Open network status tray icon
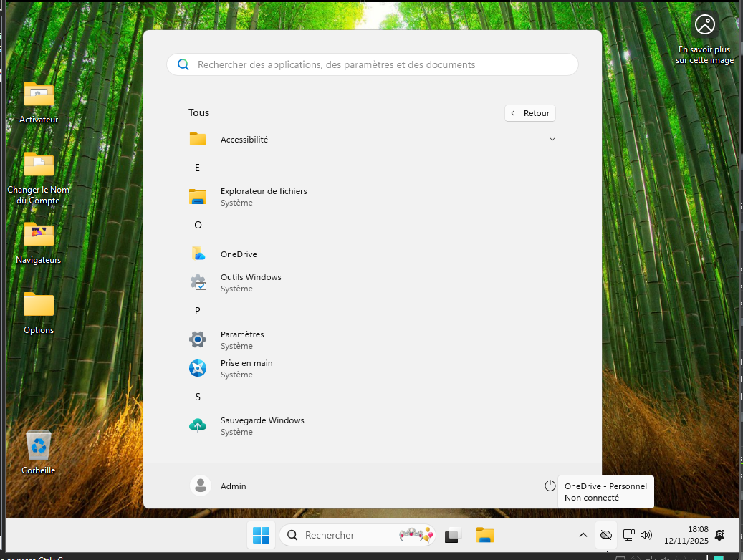The image size is (743, 560). (629, 536)
